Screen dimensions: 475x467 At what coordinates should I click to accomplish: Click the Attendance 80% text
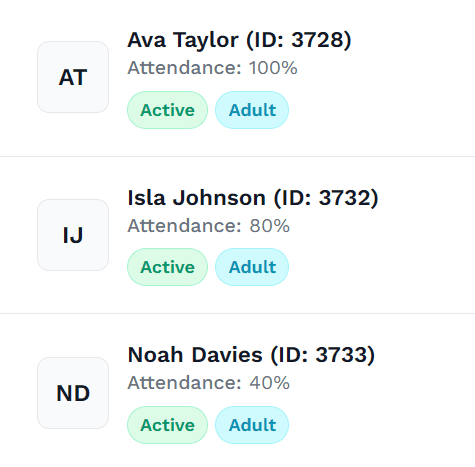209,226
